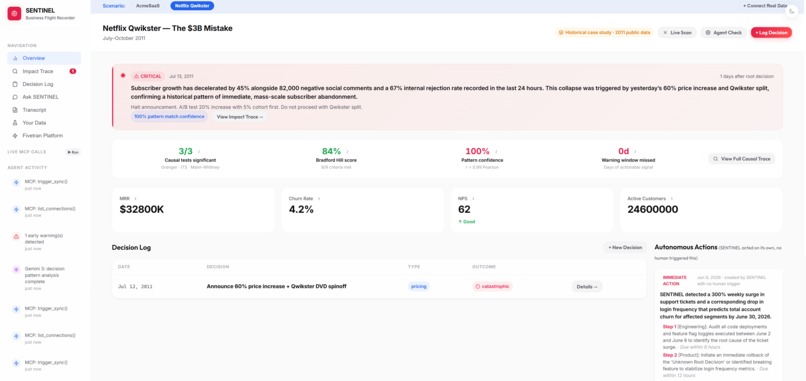The height and width of the screenshot is (381, 806).
Task: Click decision text Announce 60% price increase
Action: point(276,286)
